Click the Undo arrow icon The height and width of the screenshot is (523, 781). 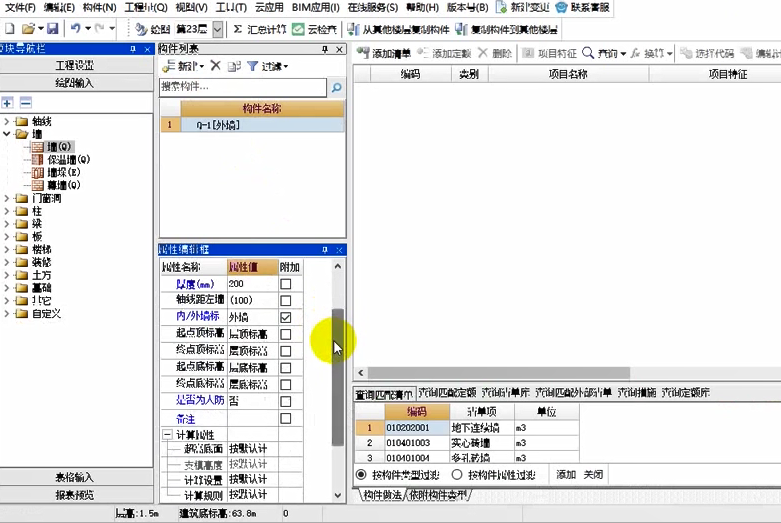tap(77, 29)
